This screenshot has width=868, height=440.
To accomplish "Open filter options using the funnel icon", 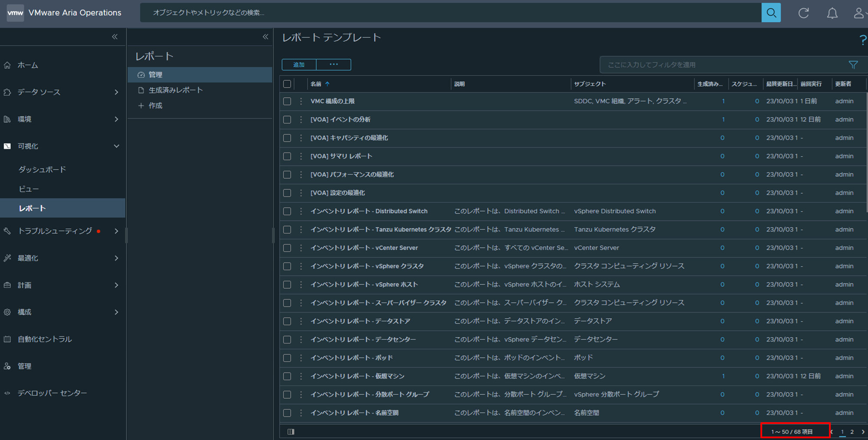I will [x=853, y=64].
